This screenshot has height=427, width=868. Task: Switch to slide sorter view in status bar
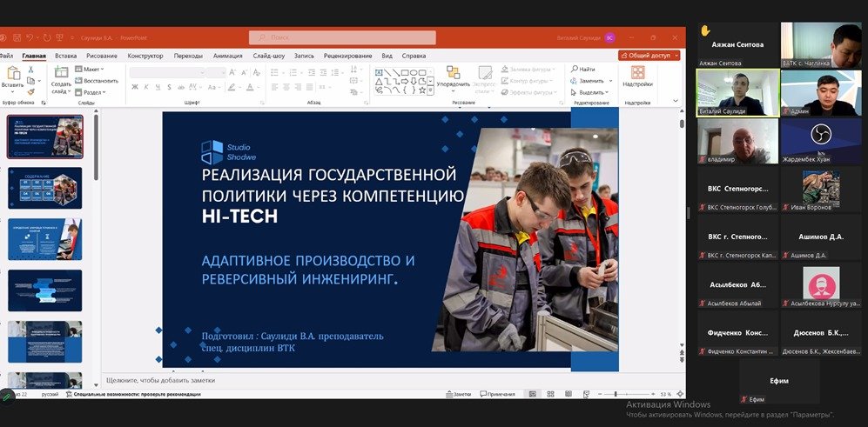click(550, 394)
